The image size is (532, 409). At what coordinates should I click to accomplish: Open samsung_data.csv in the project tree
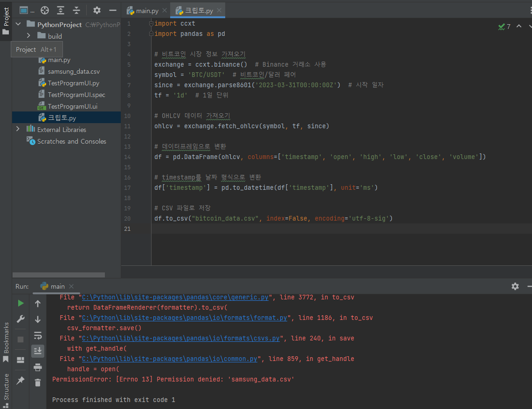click(x=74, y=71)
